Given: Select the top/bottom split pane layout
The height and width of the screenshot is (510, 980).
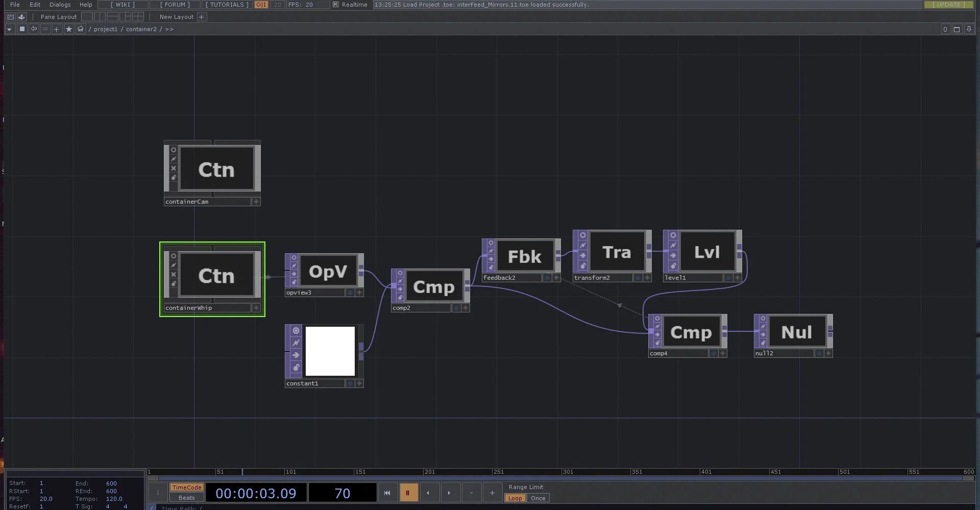Looking at the screenshot, I should click(112, 17).
